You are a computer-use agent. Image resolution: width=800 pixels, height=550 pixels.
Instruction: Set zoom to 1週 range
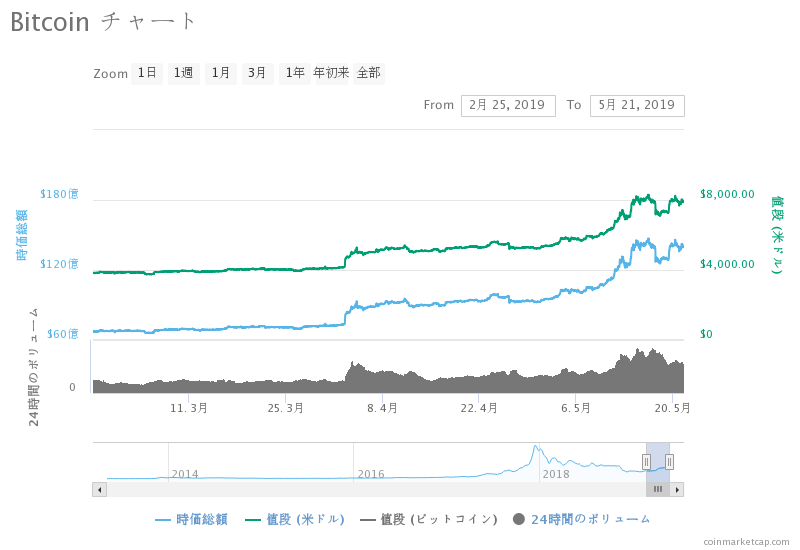point(184,73)
